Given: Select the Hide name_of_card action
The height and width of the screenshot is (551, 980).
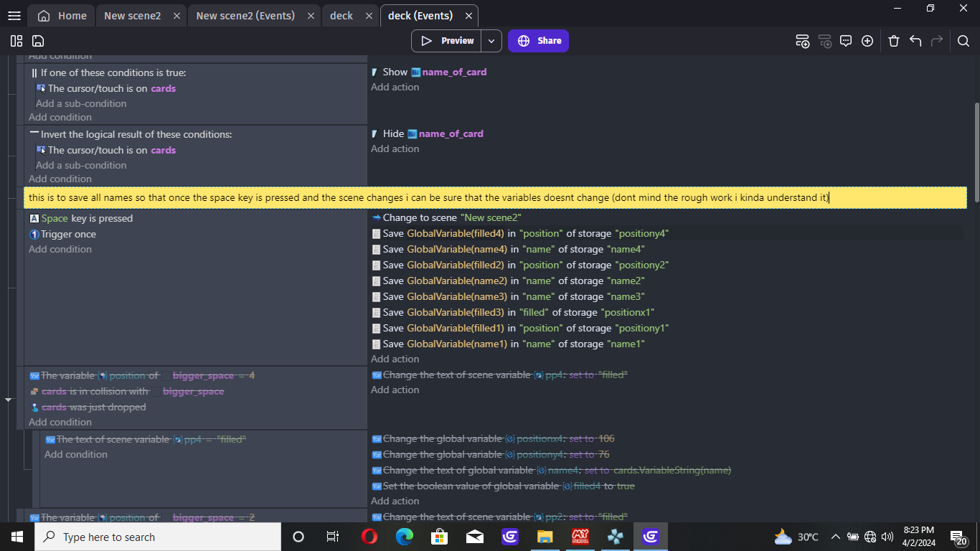Looking at the screenshot, I should pyautogui.click(x=428, y=134).
